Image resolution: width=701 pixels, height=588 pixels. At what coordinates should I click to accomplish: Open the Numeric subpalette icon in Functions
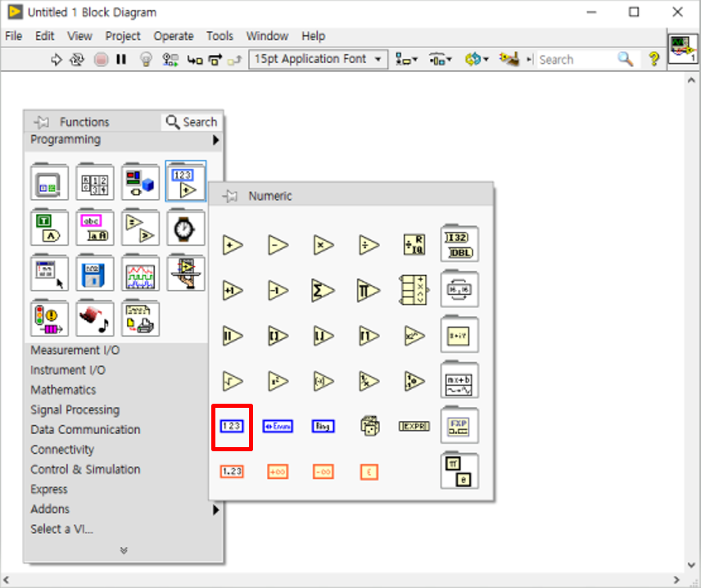[186, 182]
